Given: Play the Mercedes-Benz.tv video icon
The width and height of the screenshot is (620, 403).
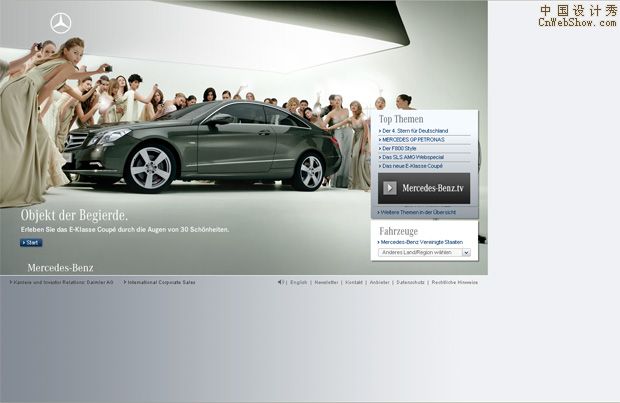Looking at the screenshot, I should pos(389,188).
